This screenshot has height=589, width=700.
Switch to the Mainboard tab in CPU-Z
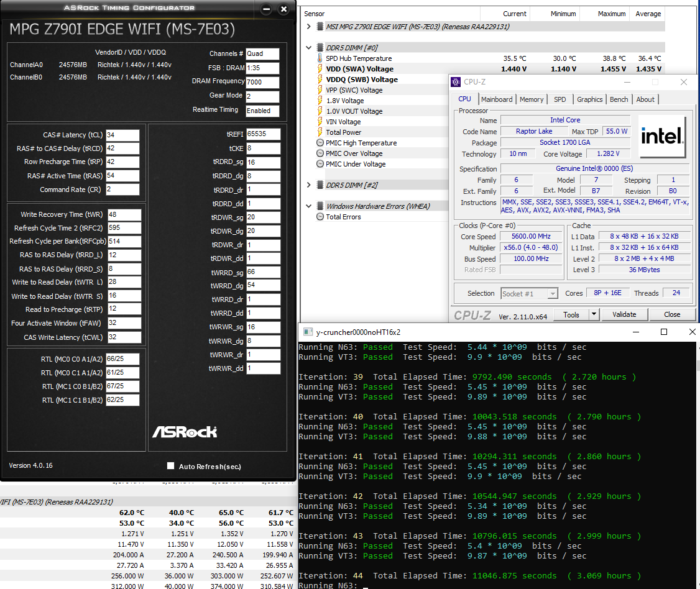(497, 99)
